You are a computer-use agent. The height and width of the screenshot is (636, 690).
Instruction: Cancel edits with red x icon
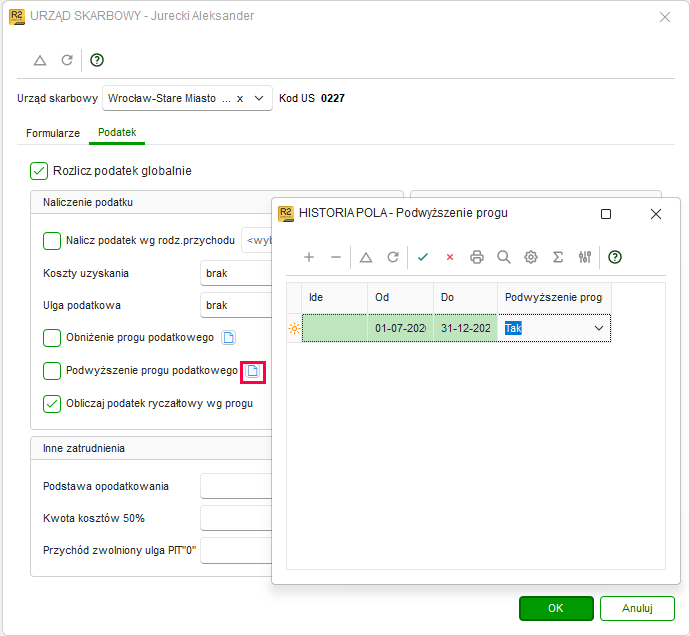pyautogui.click(x=450, y=257)
